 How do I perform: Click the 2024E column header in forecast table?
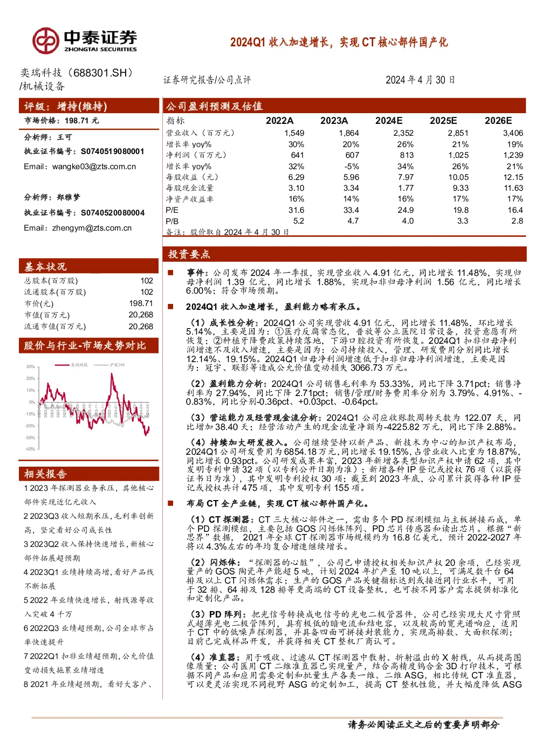(389, 121)
